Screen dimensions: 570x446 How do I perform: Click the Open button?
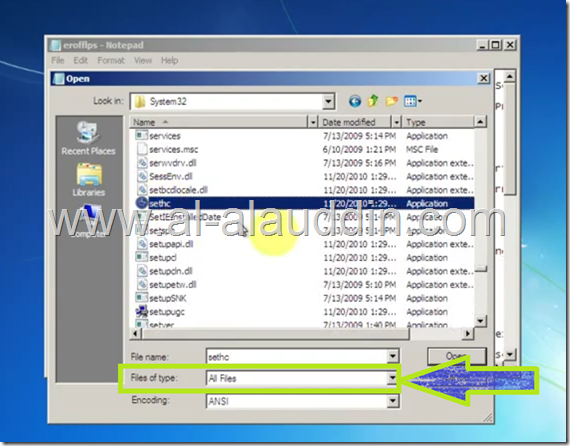pos(457,356)
